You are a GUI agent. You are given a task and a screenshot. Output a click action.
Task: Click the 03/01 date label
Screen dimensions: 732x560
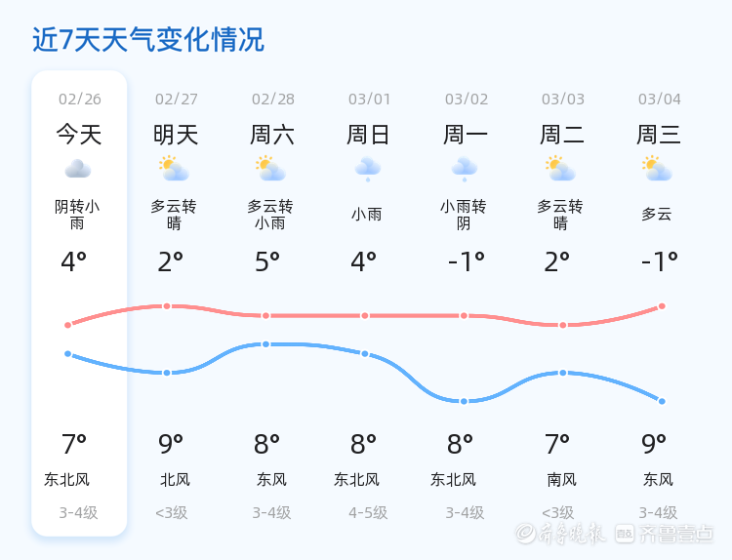pos(369,100)
